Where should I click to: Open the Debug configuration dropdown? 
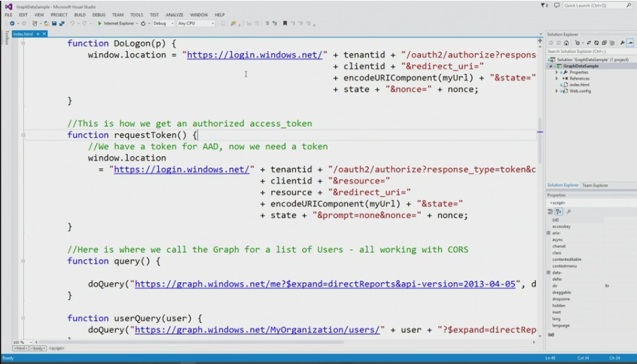pyautogui.click(x=163, y=23)
